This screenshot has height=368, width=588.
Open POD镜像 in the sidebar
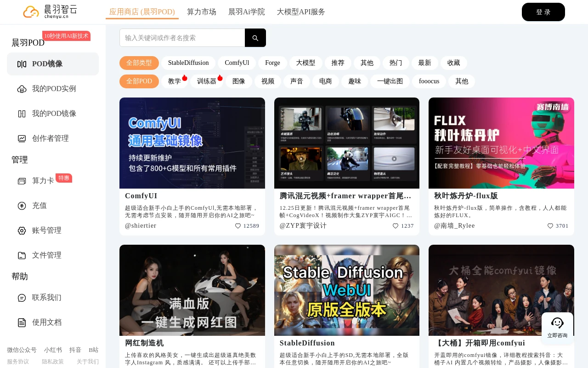pos(53,64)
